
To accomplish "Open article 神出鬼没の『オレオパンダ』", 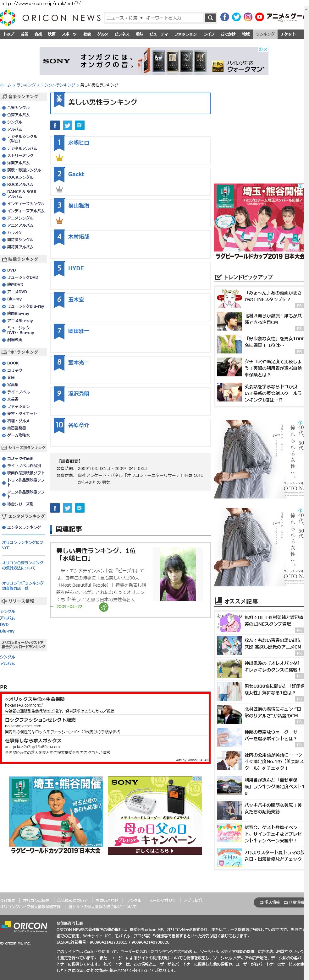I will pyautogui.click(x=273, y=666).
